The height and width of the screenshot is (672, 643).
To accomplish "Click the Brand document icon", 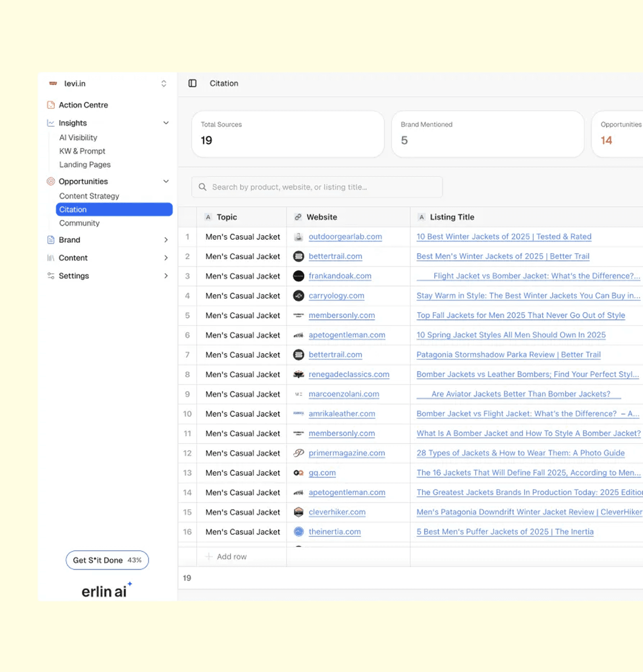I will [51, 240].
